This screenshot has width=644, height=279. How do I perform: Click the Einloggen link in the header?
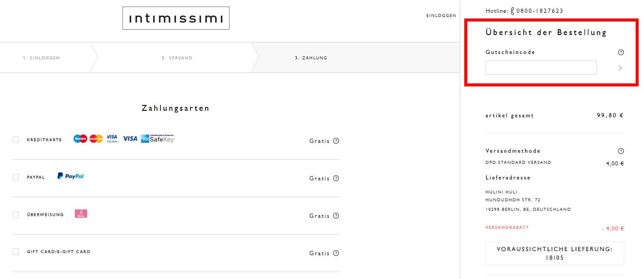click(441, 16)
